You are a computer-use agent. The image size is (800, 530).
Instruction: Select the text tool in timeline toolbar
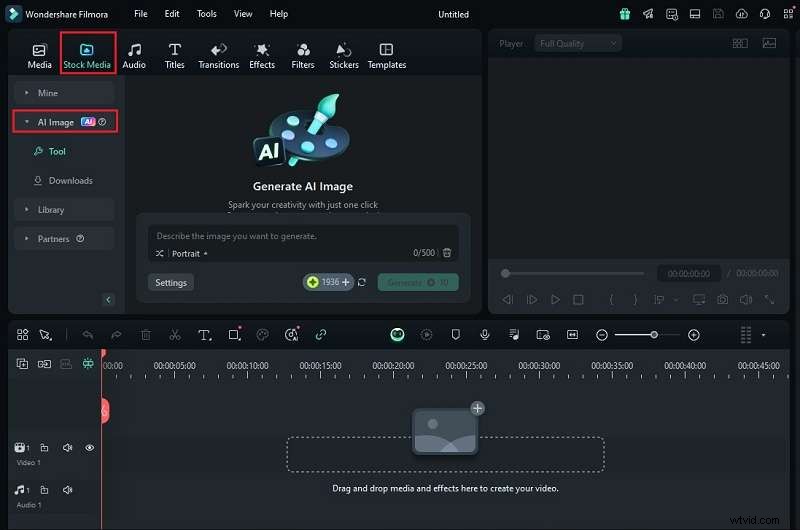click(204, 335)
